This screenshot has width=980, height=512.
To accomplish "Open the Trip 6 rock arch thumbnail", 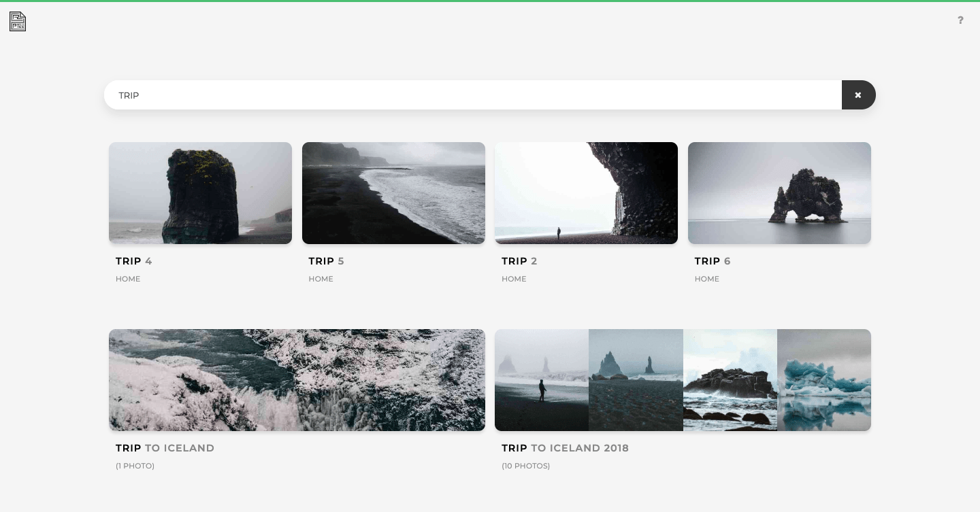I will tap(779, 193).
